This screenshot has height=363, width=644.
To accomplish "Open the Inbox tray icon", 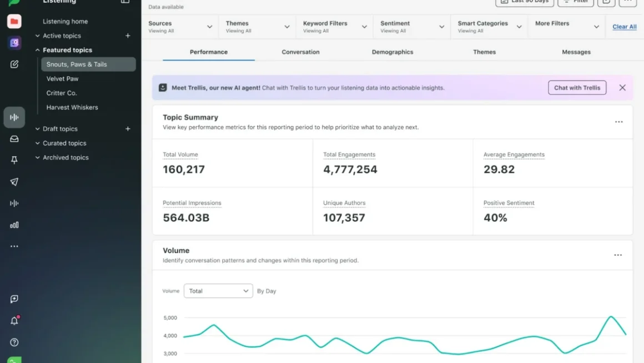I will (x=14, y=139).
